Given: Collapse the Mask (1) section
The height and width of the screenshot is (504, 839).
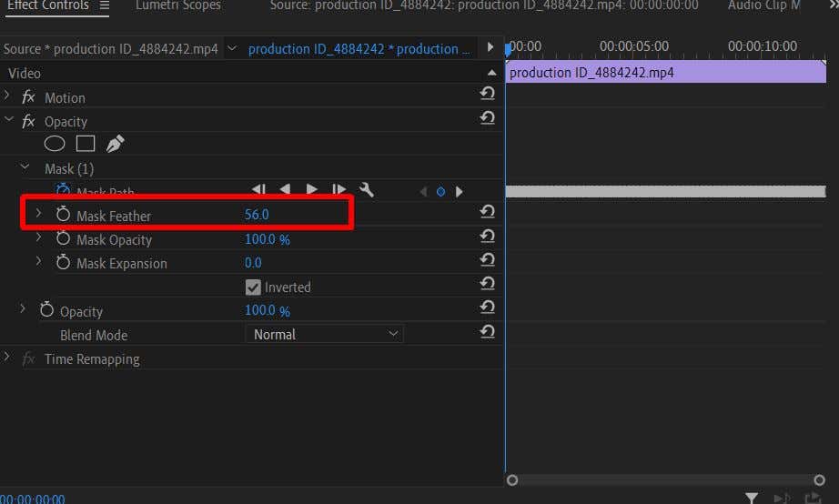Looking at the screenshot, I should [25, 168].
